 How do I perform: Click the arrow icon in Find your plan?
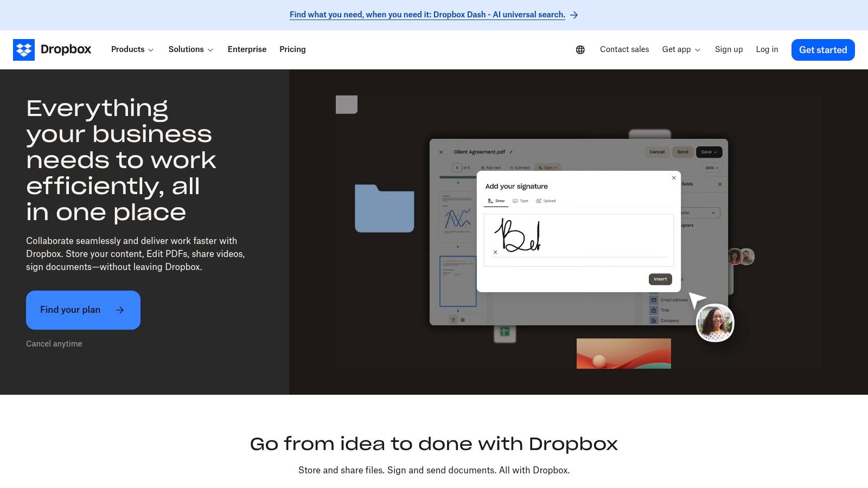tap(120, 310)
